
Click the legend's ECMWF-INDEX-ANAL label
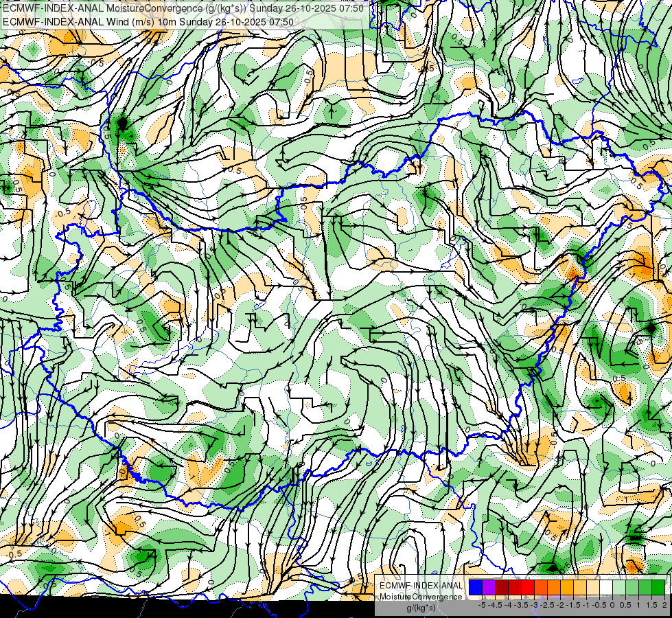click(421, 586)
